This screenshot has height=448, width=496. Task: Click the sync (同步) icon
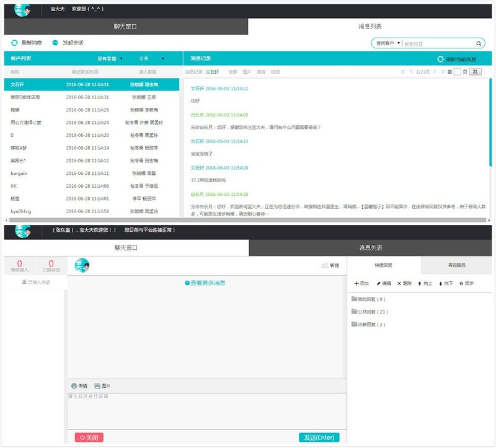[461, 284]
